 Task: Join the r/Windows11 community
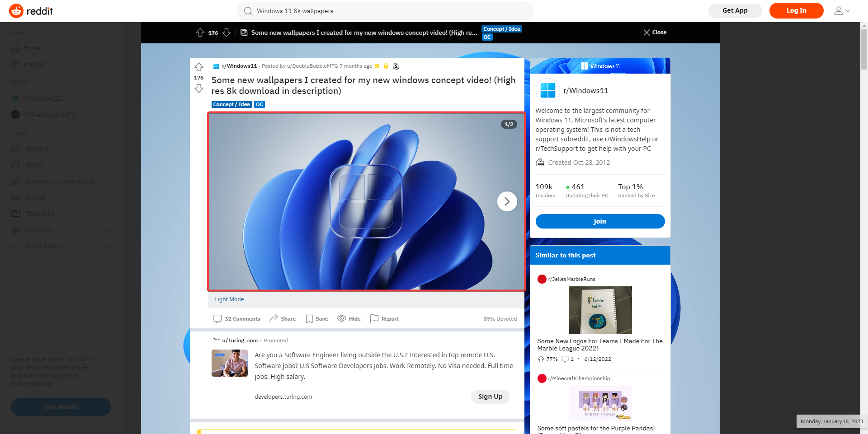click(x=600, y=221)
